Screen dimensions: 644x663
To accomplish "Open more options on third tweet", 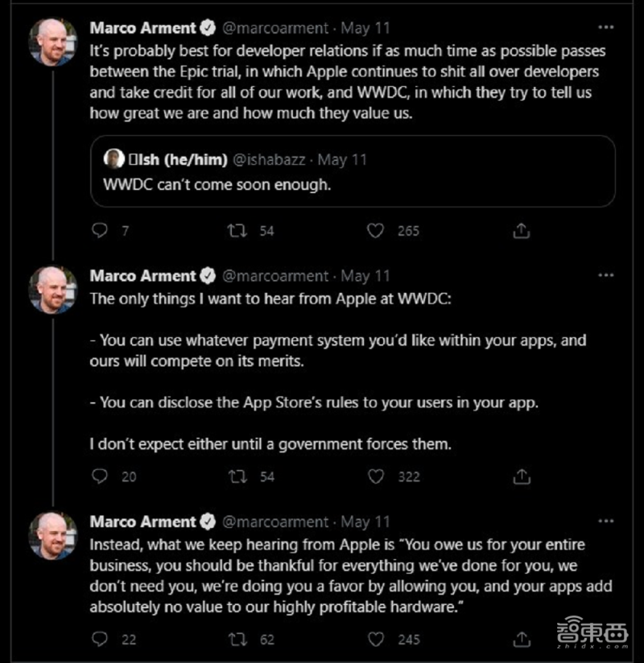I will [605, 521].
